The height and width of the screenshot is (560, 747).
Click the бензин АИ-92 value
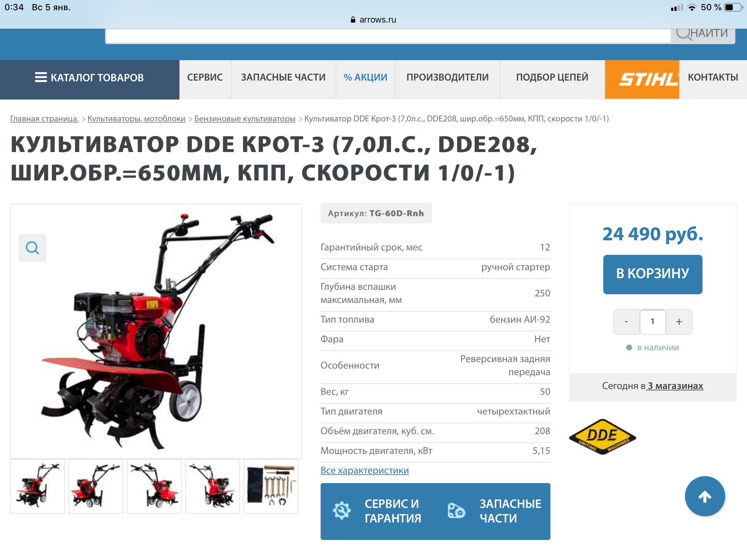coord(520,319)
